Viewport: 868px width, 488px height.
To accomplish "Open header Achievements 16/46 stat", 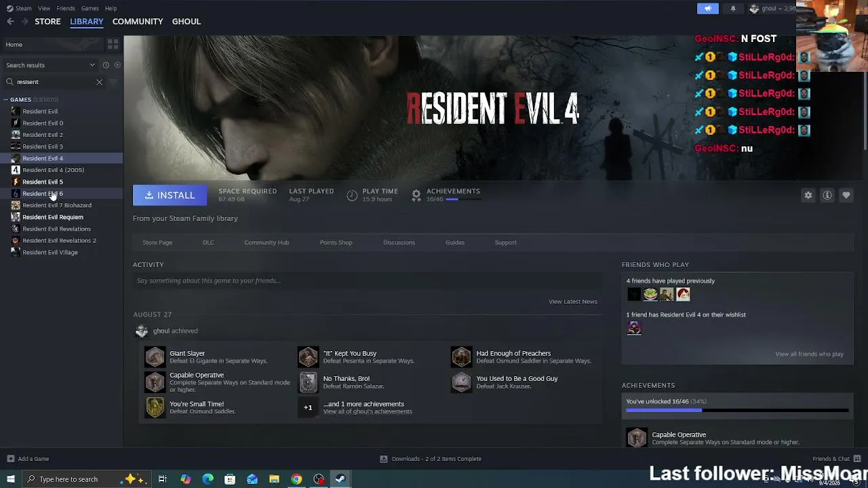I will click(x=446, y=195).
